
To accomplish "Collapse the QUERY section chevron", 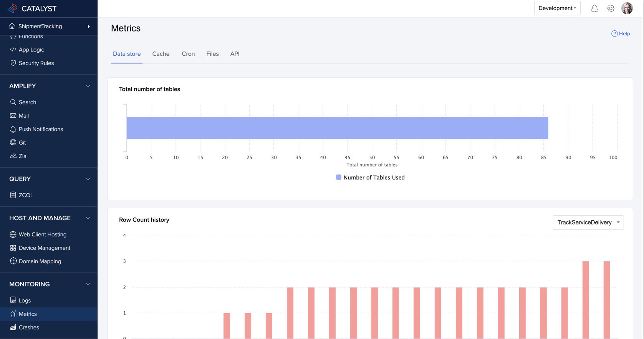I will (88, 179).
